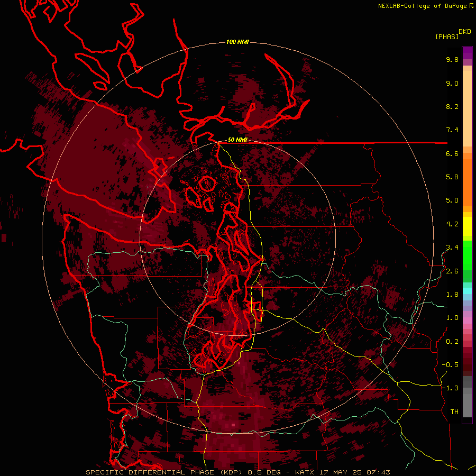Click the yellow segment of the color bar

click(467, 226)
